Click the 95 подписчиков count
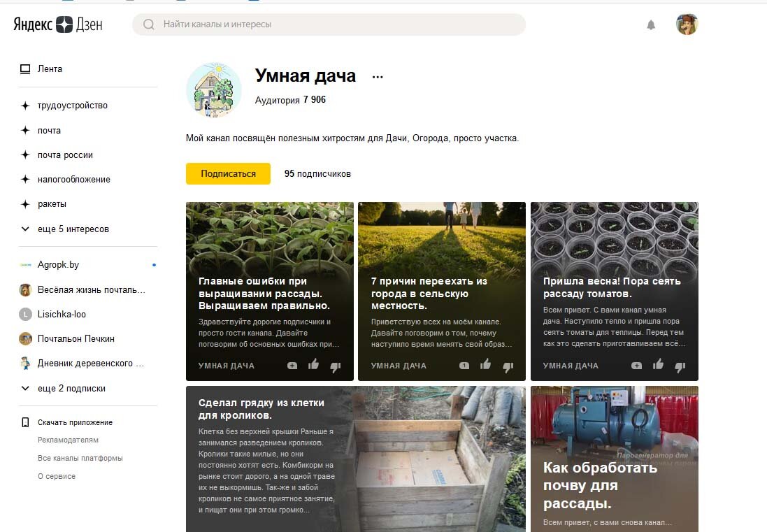 (317, 173)
